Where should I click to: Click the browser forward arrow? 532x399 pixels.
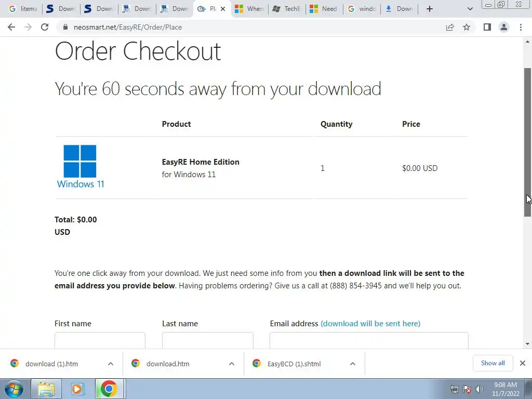28,27
